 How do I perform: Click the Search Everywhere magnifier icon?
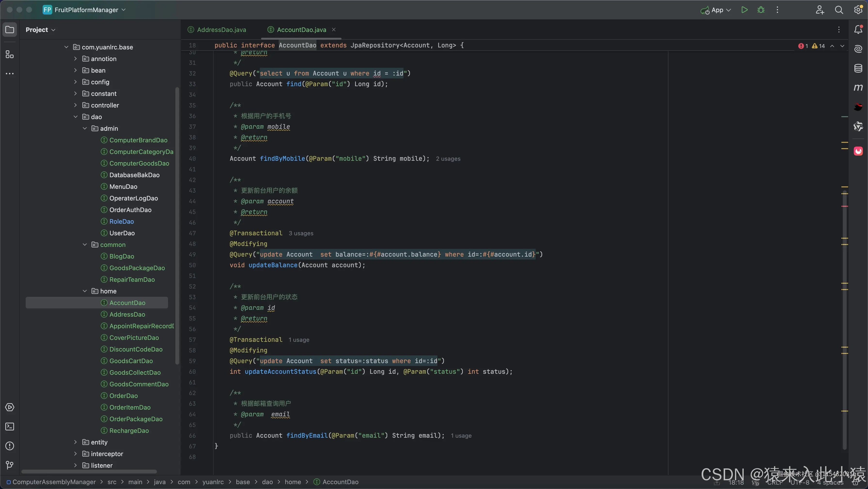pos(839,10)
